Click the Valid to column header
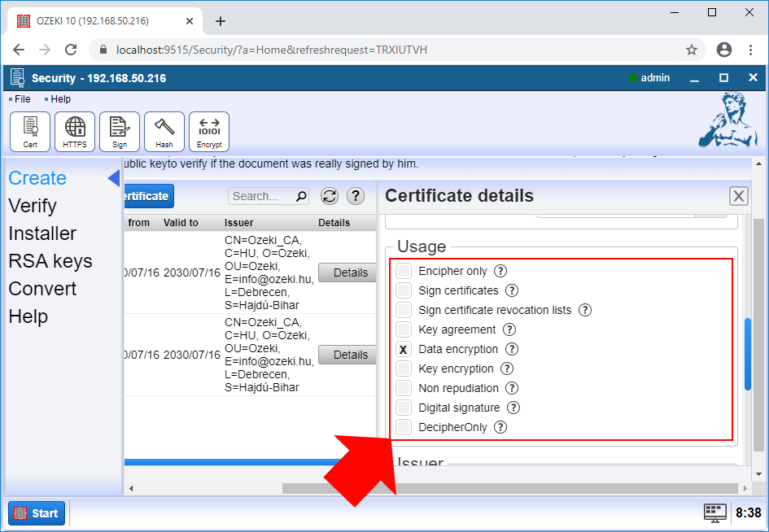This screenshot has height=532, width=769. click(x=181, y=223)
